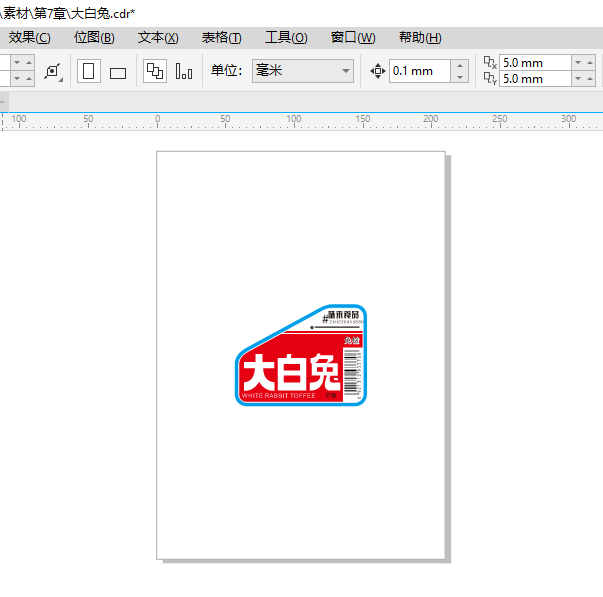Open the 效果(C) menu

pos(29,38)
